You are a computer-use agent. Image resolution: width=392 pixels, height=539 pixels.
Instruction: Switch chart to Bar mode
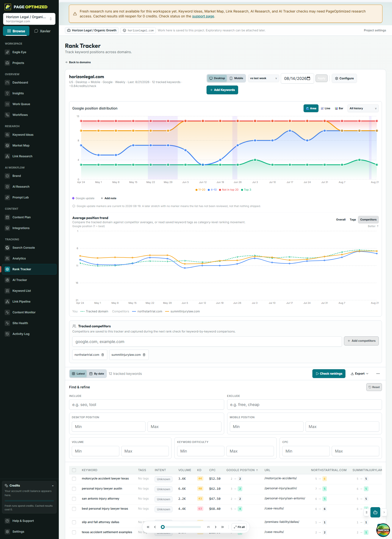pyautogui.click(x=339, y=108)
